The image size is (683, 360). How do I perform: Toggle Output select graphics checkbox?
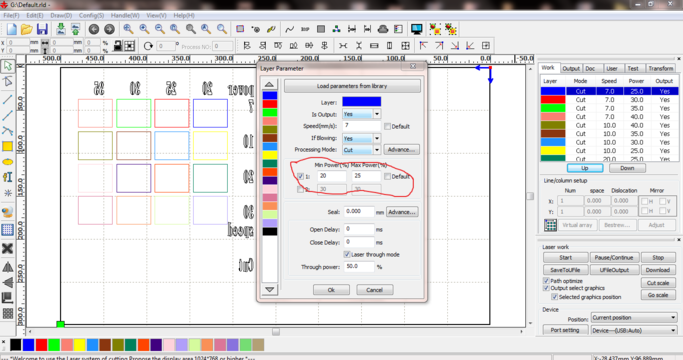[x=546, y=288]
